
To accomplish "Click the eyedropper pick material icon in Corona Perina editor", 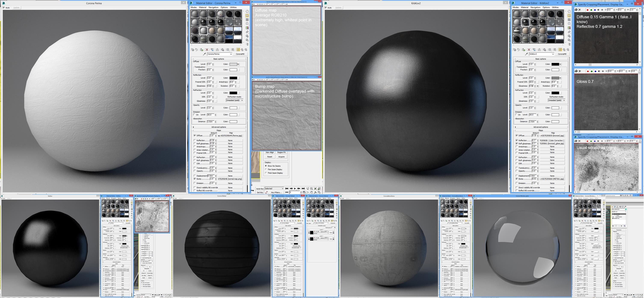I will pos(204,54).
